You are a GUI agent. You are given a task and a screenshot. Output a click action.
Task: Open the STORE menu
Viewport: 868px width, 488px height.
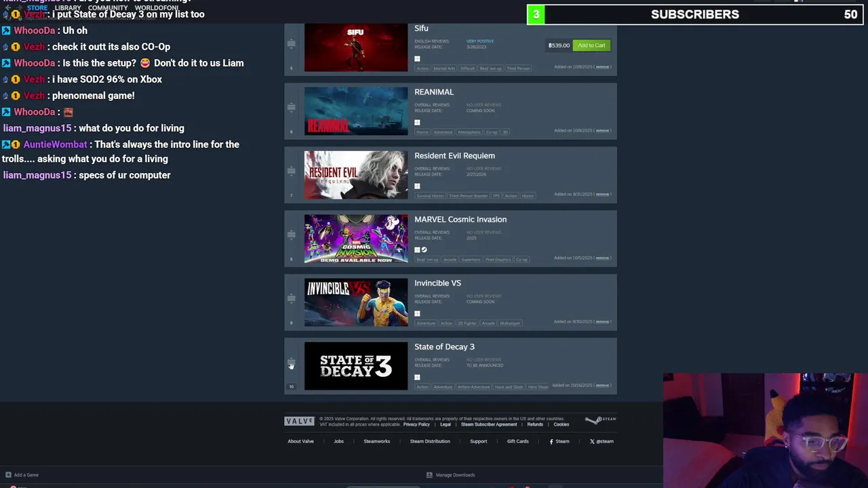click(37, 8)
